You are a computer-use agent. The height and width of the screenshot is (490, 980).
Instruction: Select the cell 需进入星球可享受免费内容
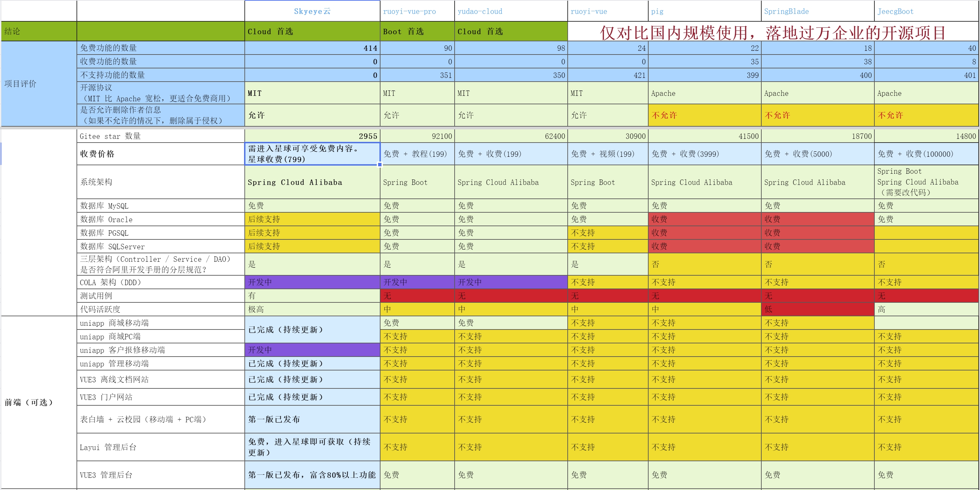312,154
